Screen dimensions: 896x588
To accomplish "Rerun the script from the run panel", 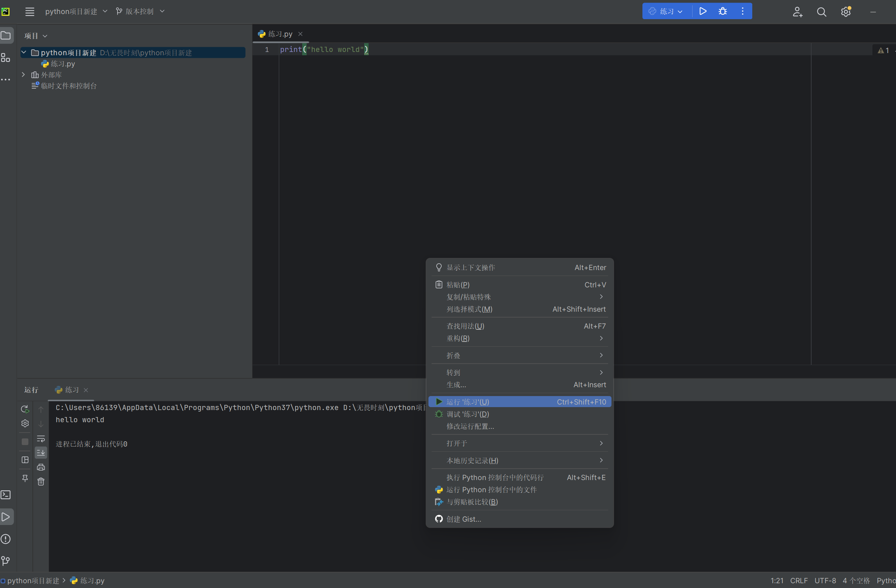I will tap(25, 409).
